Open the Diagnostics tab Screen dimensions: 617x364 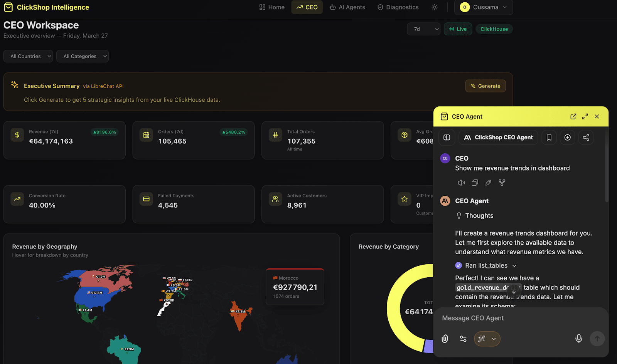[x=398, y=7]
